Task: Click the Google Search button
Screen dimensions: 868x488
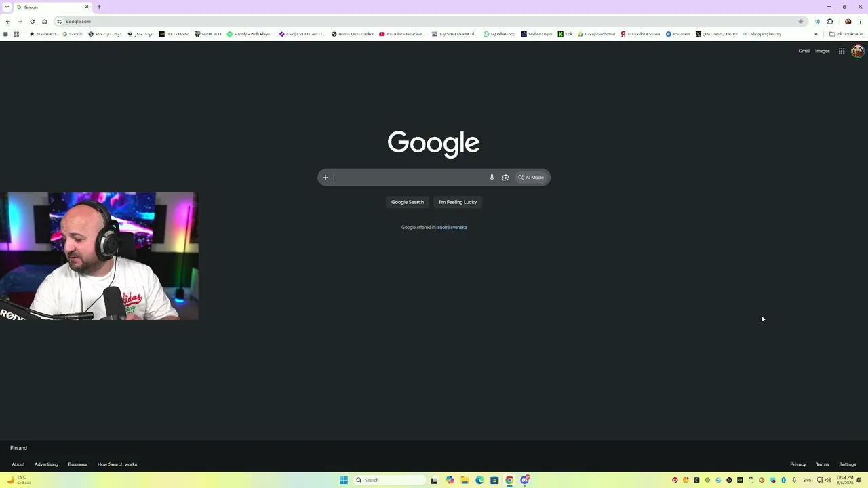Action: pos(408,202)
